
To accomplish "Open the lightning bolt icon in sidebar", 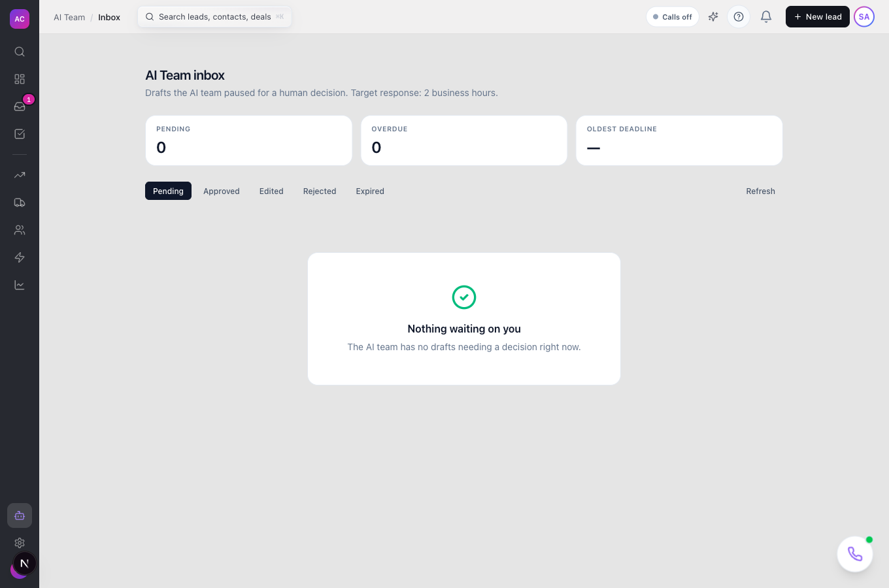I will 20,257.
